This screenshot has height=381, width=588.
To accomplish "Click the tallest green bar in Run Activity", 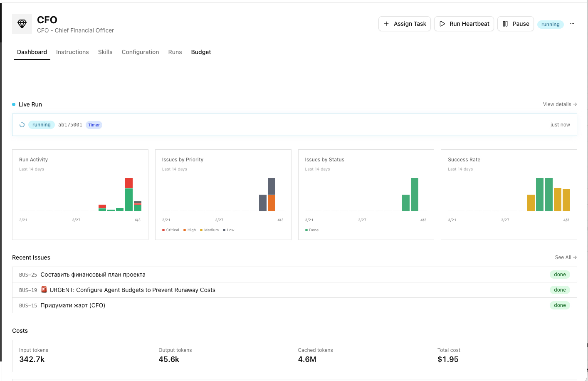I will point(128,200).
